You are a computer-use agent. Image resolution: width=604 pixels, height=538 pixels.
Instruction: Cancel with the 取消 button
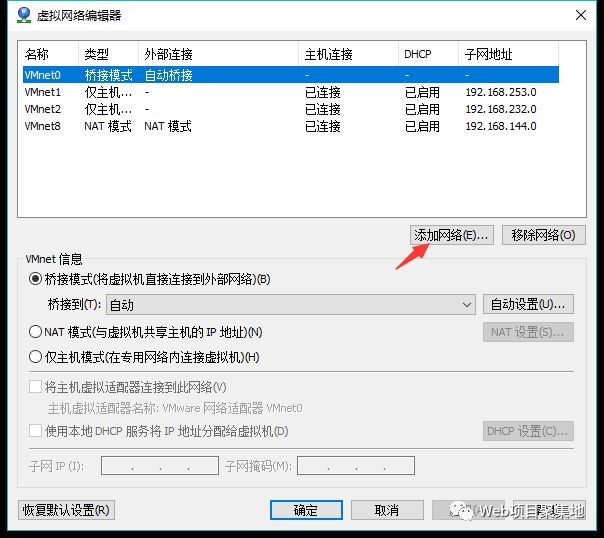[x=387, y=510]
